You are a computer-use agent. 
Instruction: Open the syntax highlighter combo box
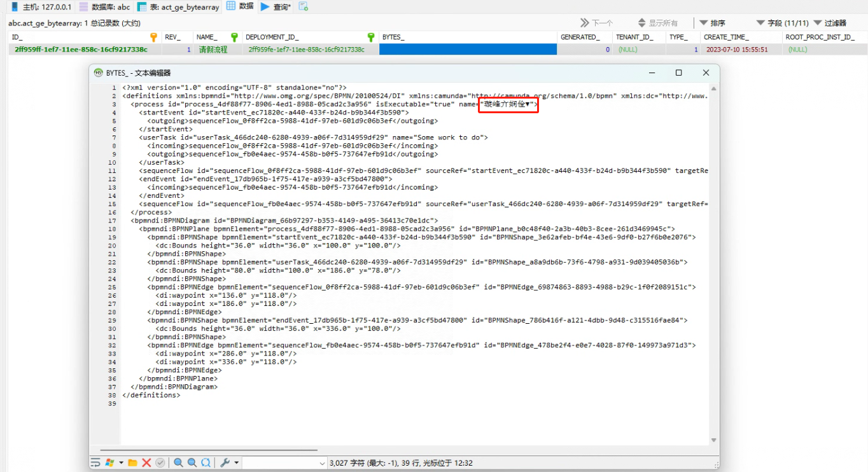point(284,463)
